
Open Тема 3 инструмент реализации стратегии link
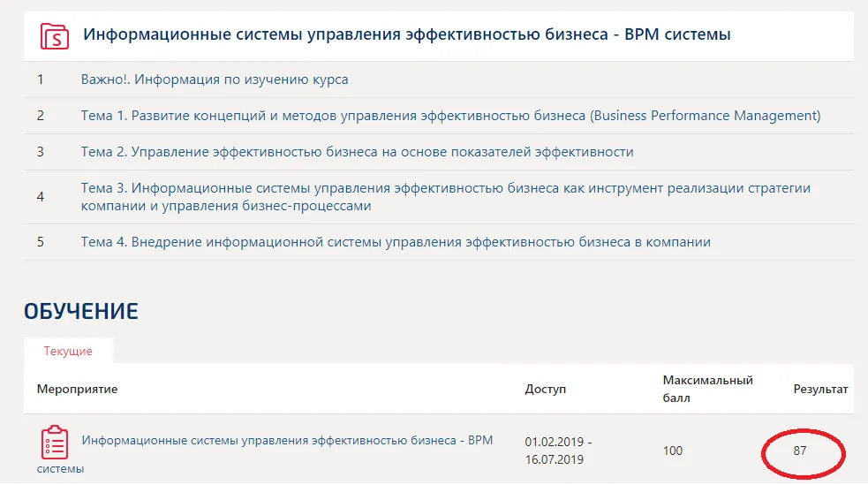(x=446, y=196)
